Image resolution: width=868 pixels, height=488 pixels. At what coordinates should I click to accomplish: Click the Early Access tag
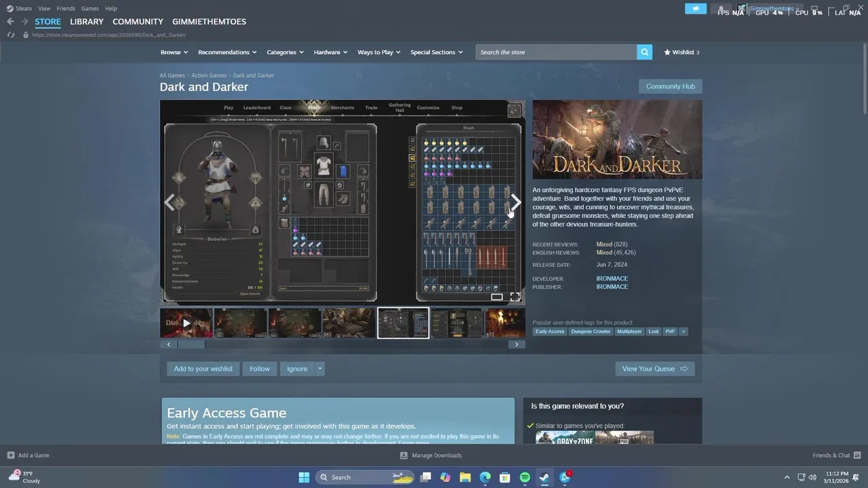click(550, 331)
